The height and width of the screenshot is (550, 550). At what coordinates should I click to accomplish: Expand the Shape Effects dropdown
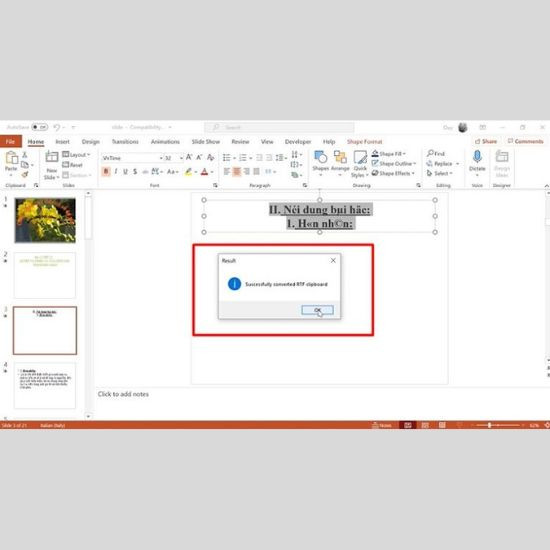(x=413, y=173)
